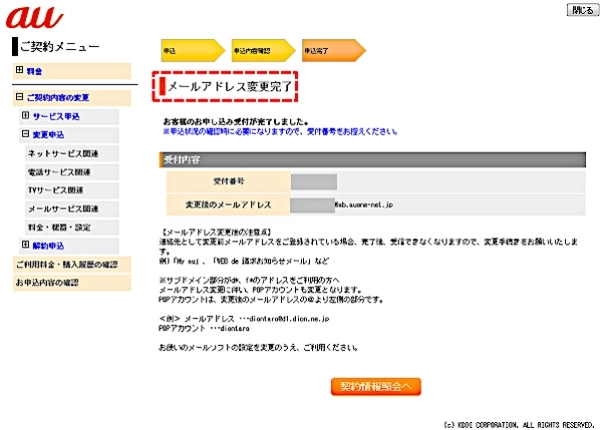600x430 pixels.
Task: Open ネットサービス関連 menu item
Action: pos(62,153)
